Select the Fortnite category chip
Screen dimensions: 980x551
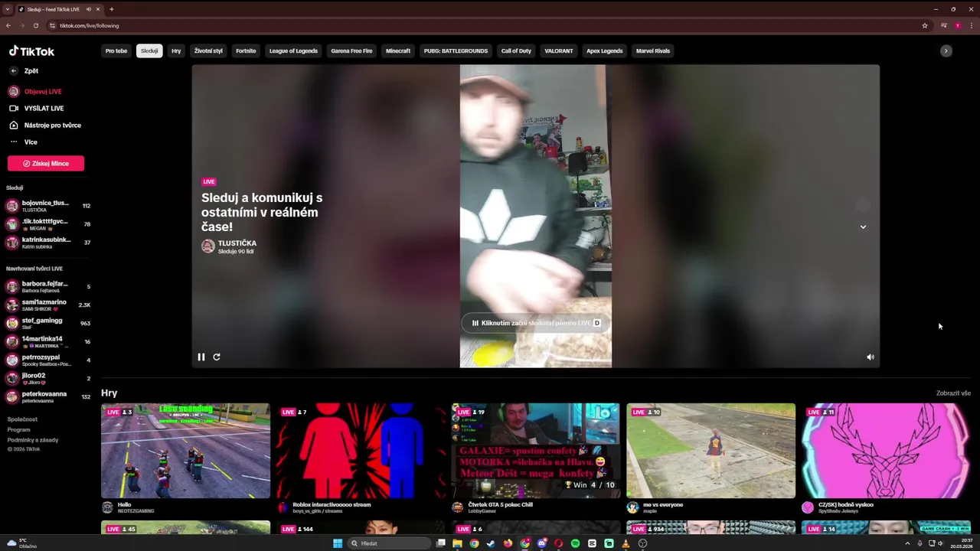click(x=246, y=51)
